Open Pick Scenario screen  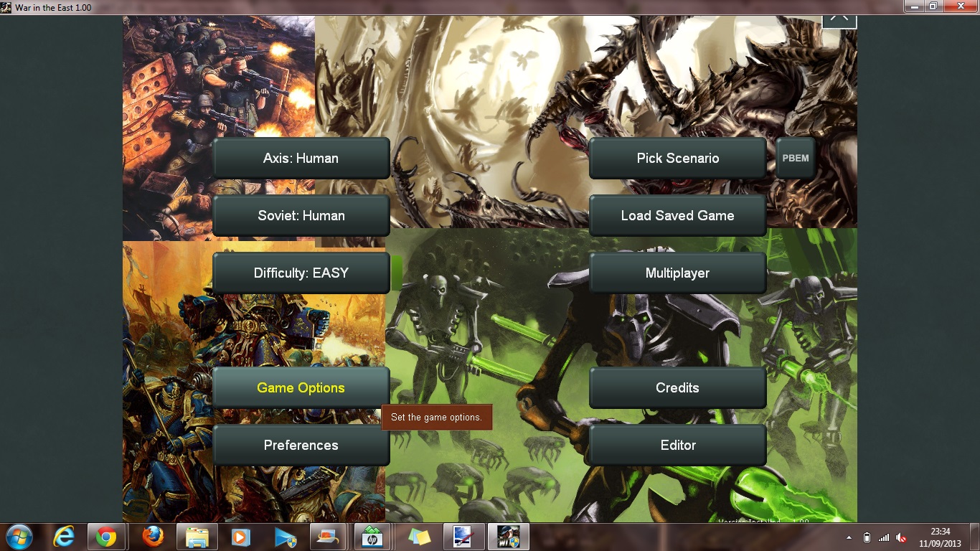(677, 158)
